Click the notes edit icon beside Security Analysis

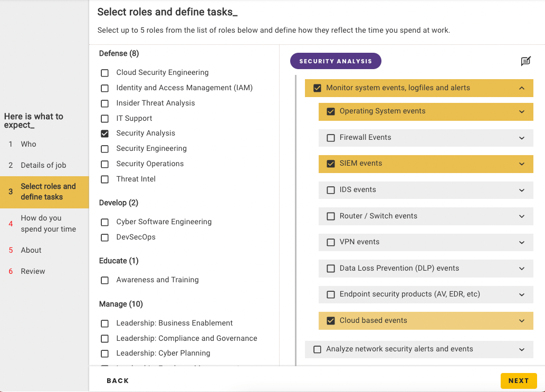pyautogui.click(x=525, y=61)
